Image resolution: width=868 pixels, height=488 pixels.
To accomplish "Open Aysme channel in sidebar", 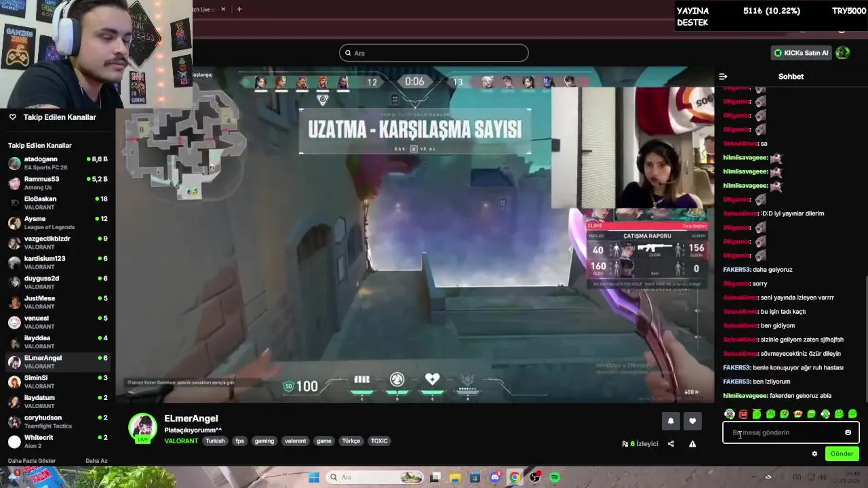I will 58,222.
